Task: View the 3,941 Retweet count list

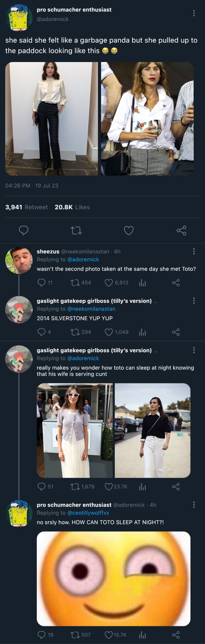Action: pos(27,207)
